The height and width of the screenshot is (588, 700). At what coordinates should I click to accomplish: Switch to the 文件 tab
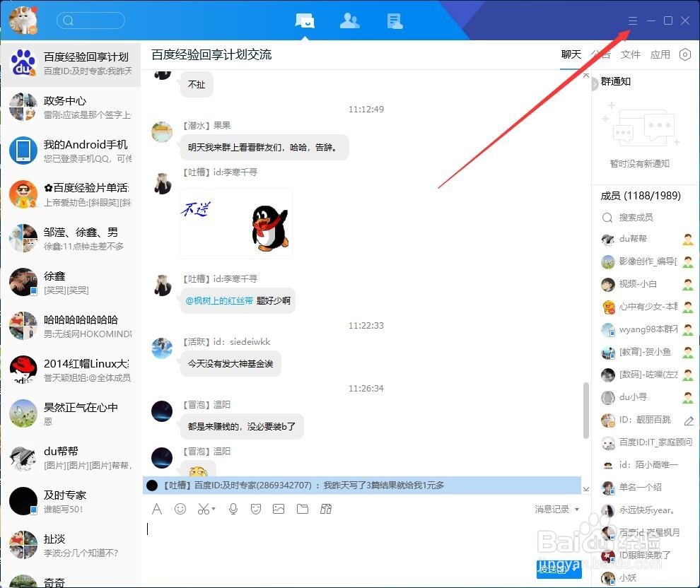tap(631, 54)
